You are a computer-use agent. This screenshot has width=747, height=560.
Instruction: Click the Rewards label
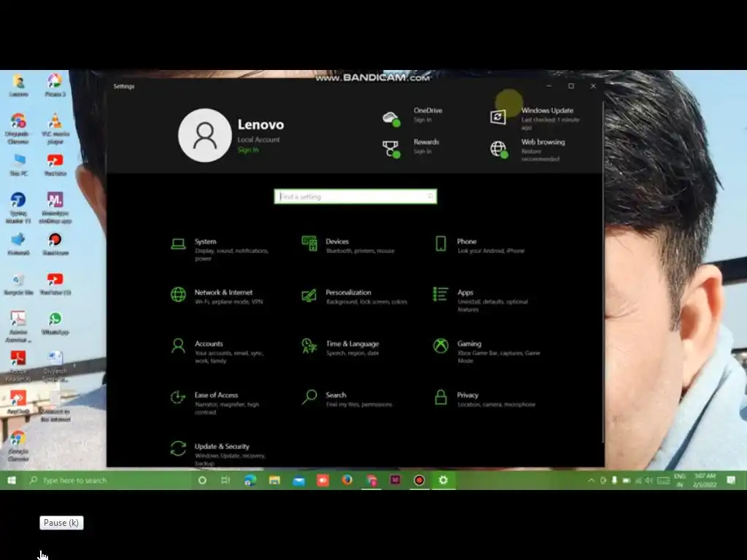[426, 142]
